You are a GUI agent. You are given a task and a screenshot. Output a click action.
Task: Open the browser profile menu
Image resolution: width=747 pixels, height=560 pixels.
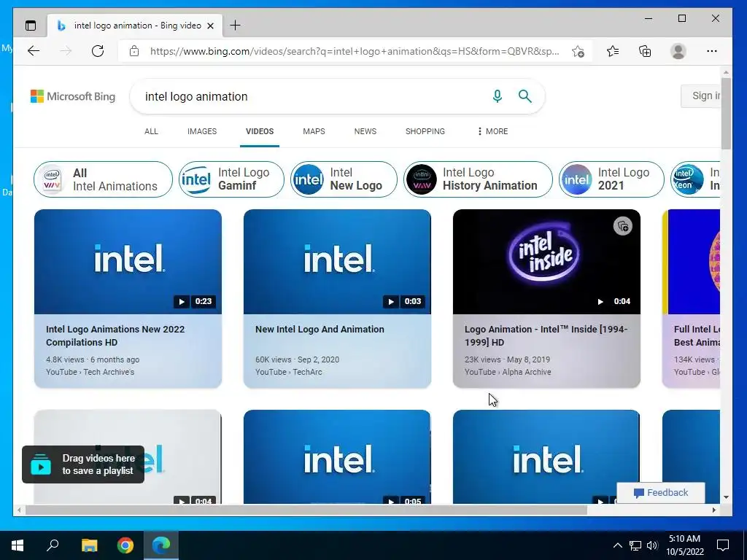[678, 51]
